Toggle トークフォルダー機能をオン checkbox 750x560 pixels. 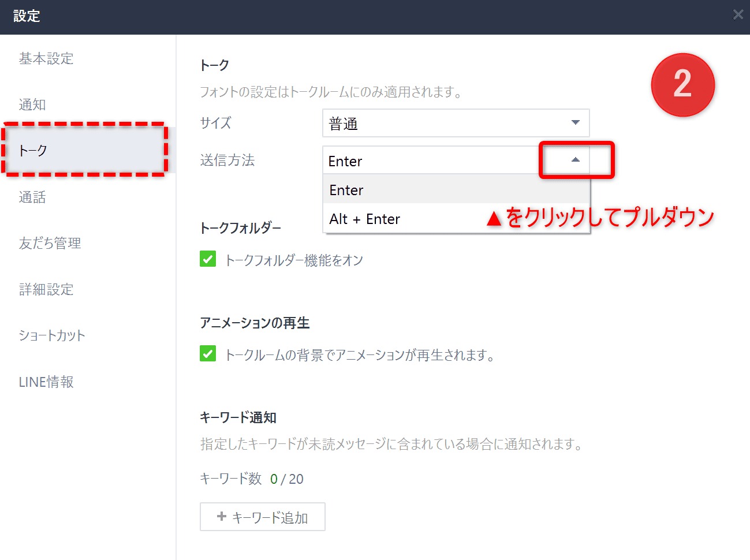[x=208, y=259]
